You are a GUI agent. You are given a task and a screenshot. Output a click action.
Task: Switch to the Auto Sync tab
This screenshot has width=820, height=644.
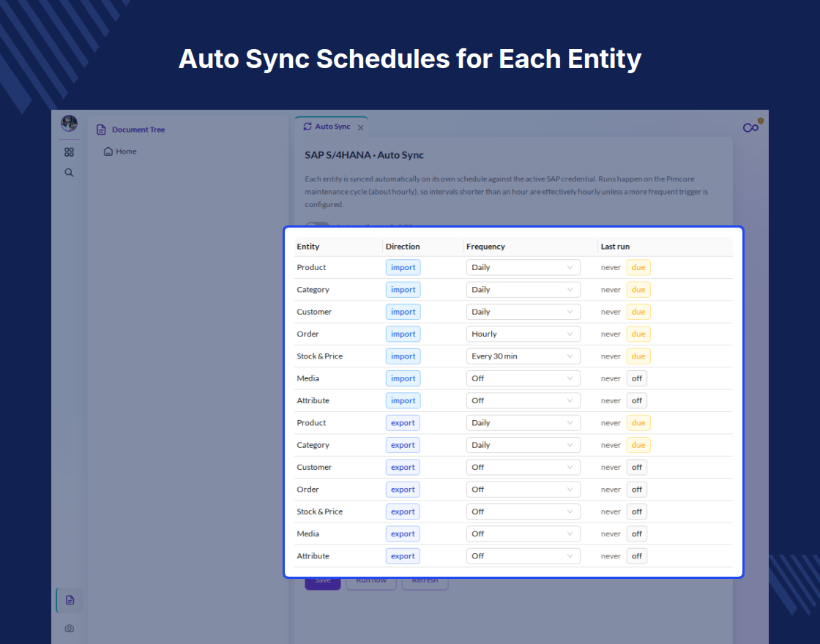tap(332, 127)
